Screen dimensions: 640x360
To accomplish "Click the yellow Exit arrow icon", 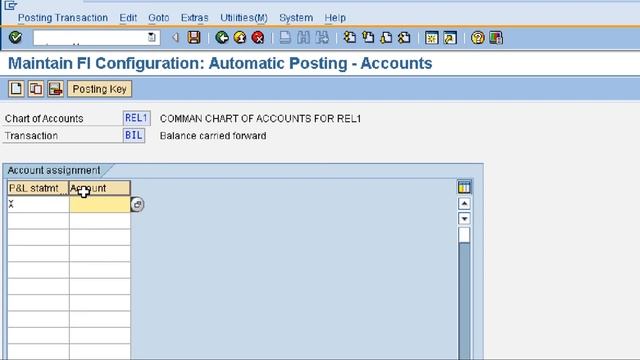I will click(x=240, y=38).
